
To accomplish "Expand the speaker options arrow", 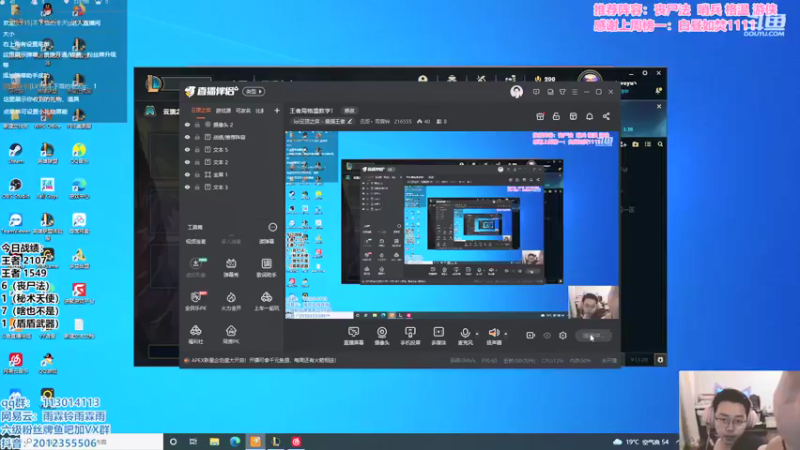I will coord(506,334).
